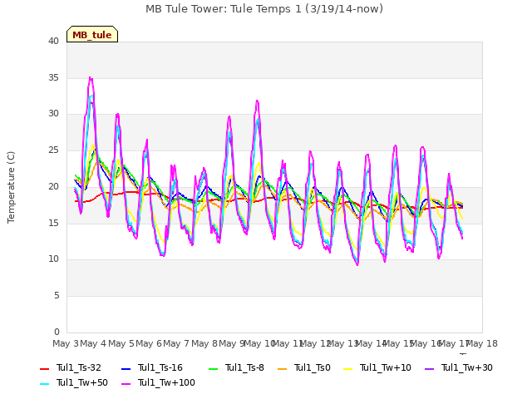Click the 30 y-axis tick label

pos(53,114)
